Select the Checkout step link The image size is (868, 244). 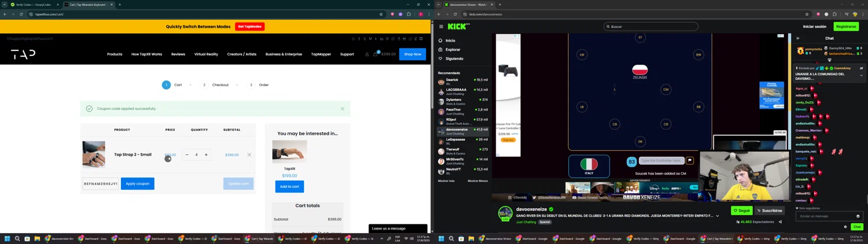(x=220, y=85)
